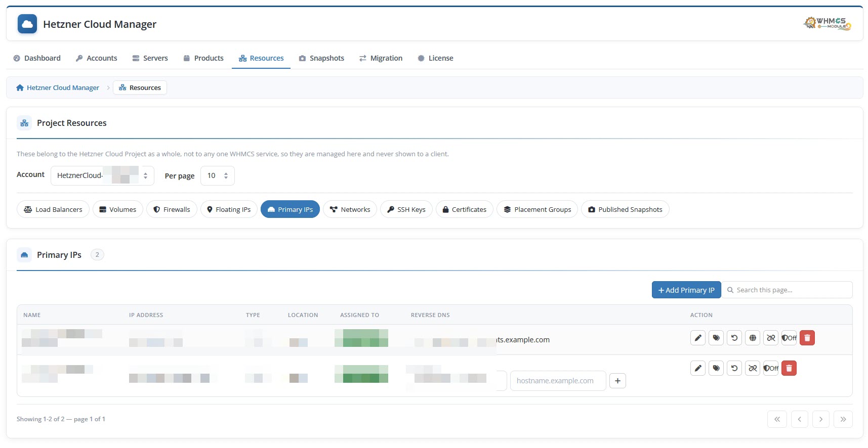
Task: Show the Firewalls resources
Action: click(172, 209)
